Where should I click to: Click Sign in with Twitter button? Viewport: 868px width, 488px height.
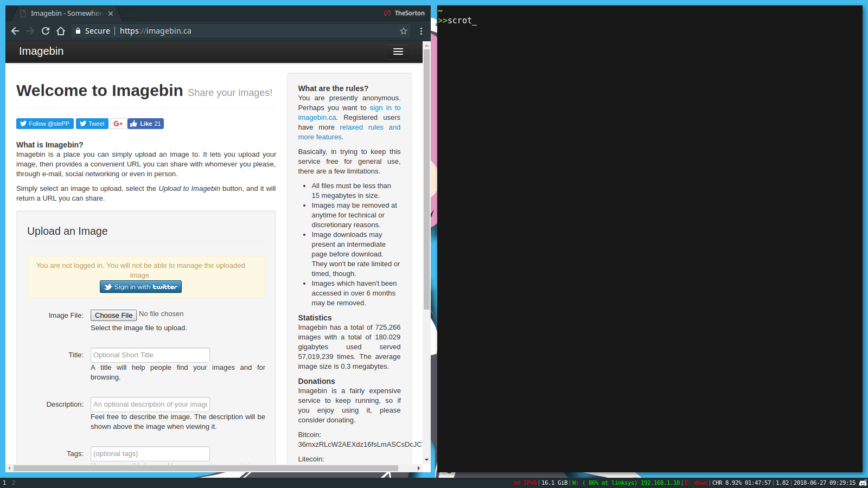pos(141,287)
